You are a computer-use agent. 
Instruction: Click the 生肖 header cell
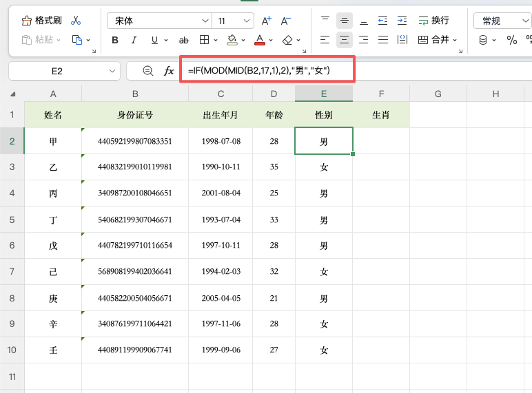[x=381, y=115]
